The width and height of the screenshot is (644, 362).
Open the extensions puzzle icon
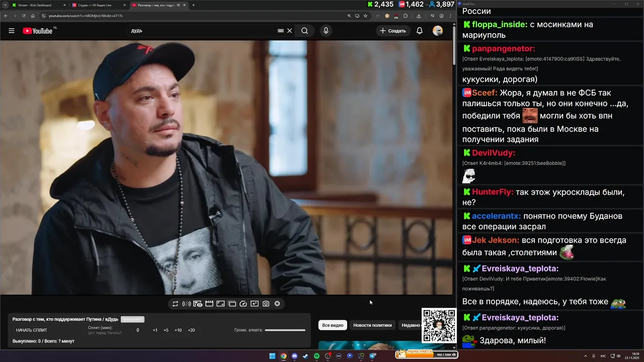tap(406, 16)
